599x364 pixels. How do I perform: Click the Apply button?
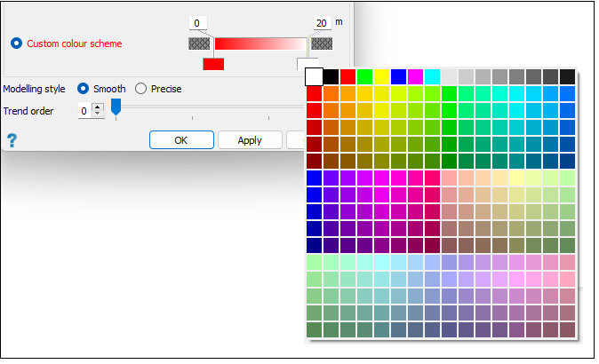[250, 140]
